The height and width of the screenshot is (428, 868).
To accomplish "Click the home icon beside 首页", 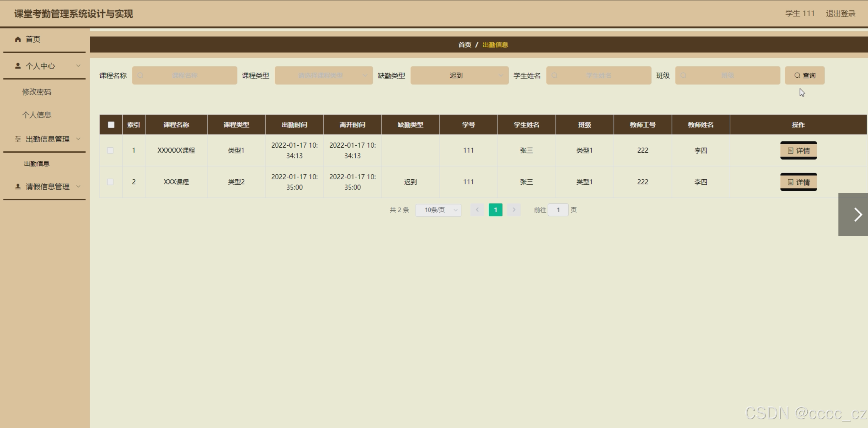I will [18, 39].
